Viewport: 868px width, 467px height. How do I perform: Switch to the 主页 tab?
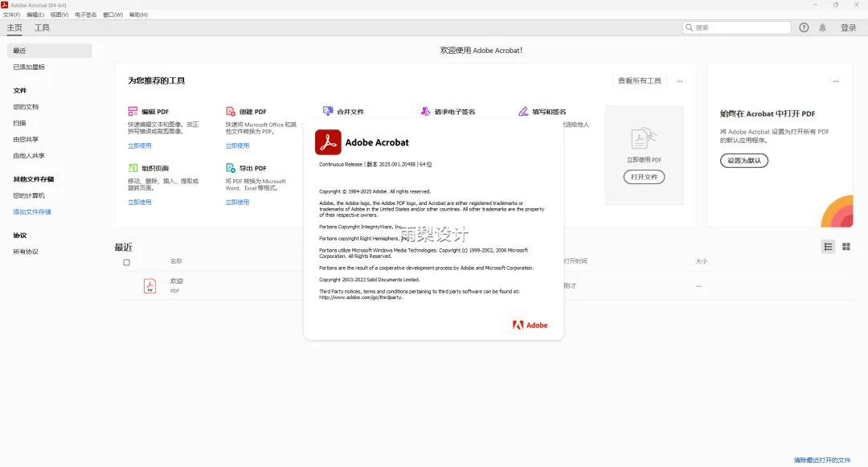(x=14, y=27)
